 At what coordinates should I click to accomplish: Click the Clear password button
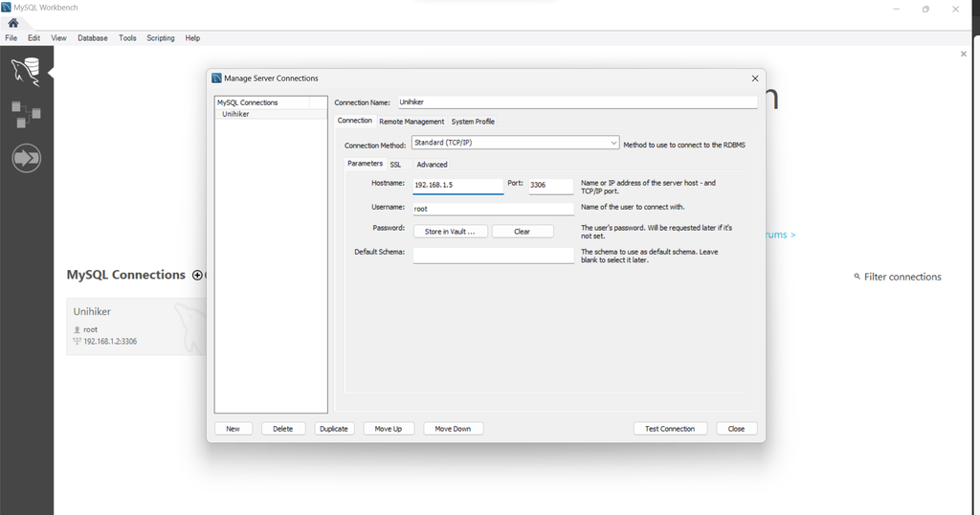522,232
